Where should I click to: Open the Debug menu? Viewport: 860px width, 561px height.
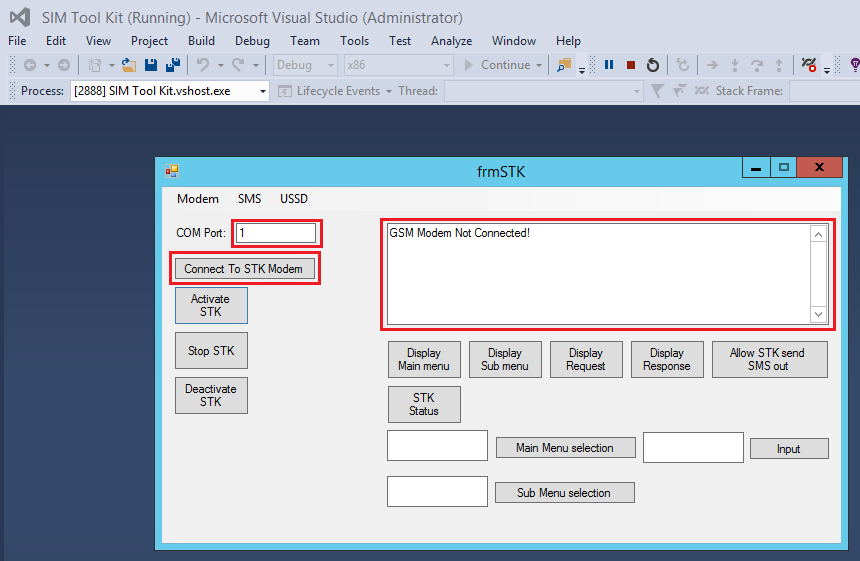252,41
